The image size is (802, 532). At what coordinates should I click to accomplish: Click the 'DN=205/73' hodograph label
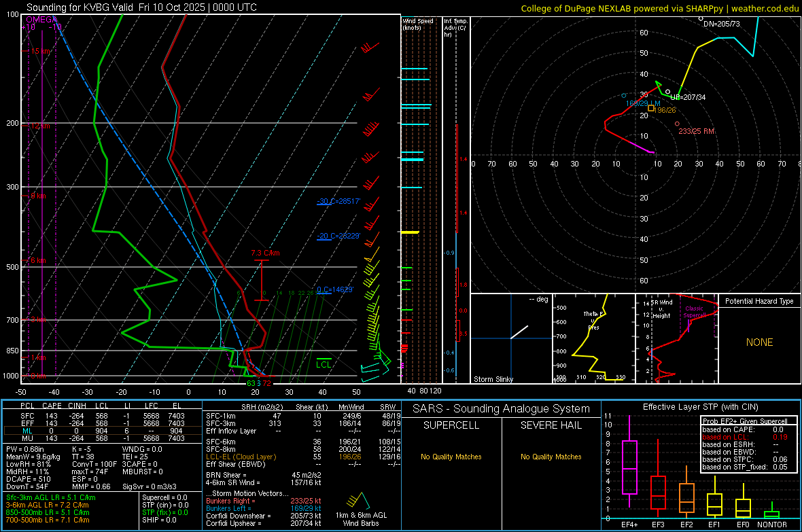[x=722, y=24]
